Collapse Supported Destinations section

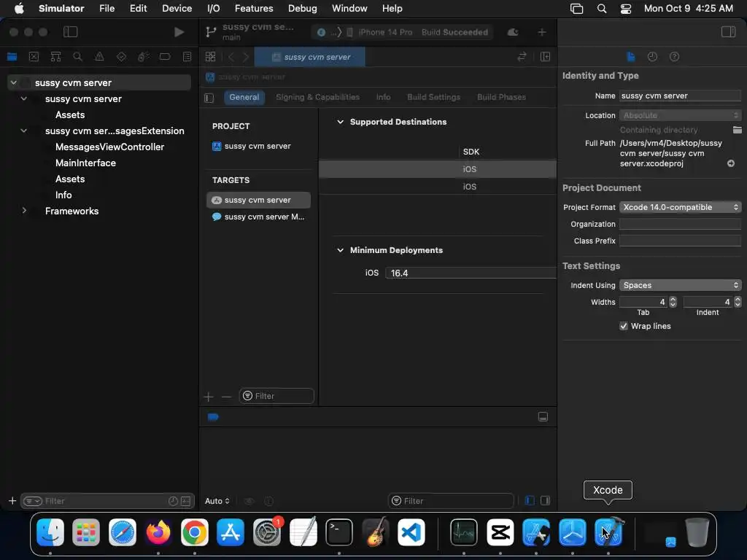(x=340, y=122)
